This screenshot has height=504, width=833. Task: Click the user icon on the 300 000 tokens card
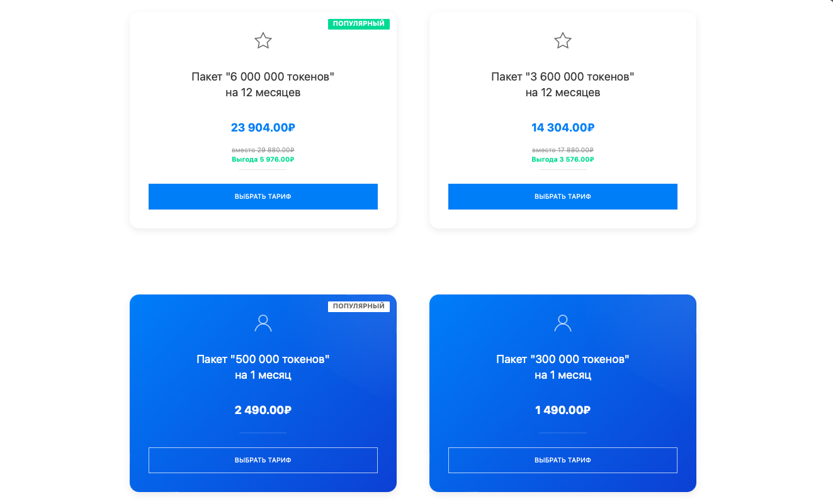tap(563, 323)
